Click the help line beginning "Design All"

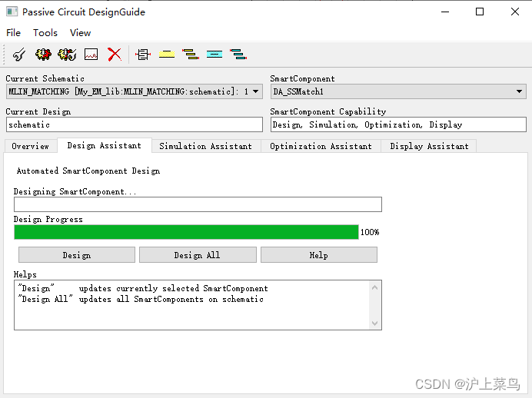[x=141, y=299]
